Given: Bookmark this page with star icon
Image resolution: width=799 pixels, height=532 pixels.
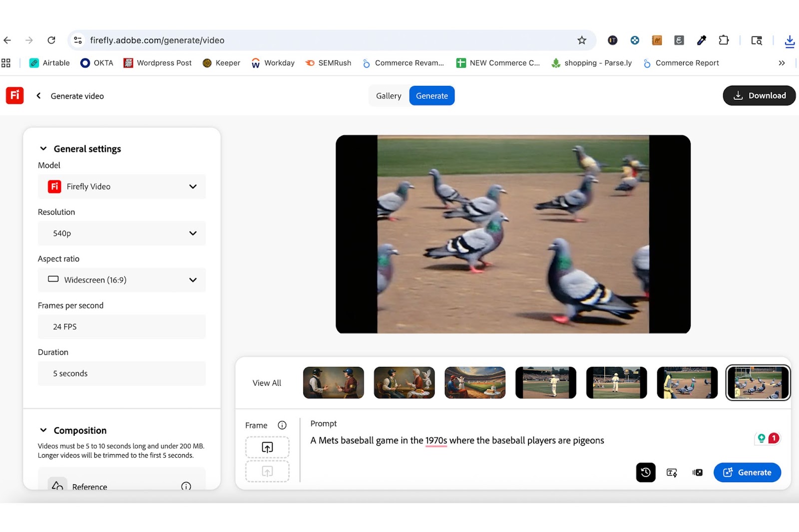Looking at the screenshot, I should [x=582, y=40].
